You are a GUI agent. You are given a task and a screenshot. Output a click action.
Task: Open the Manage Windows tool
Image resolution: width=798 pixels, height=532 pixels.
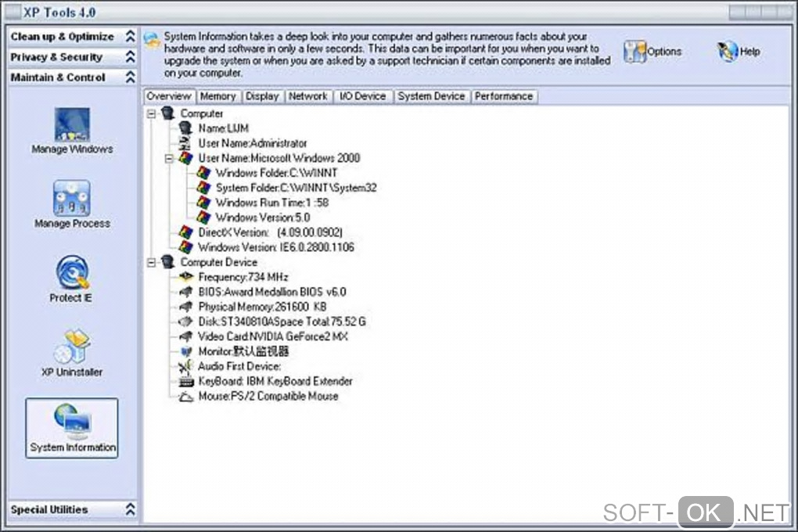point(72,131)
